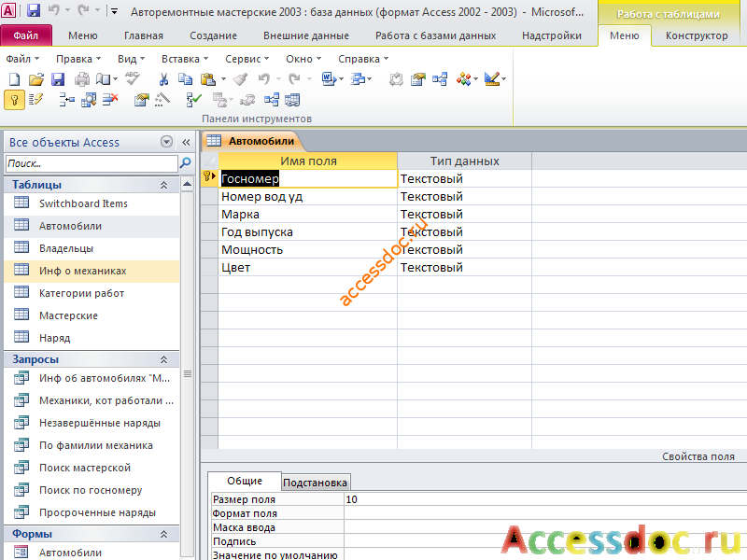The height and width of the screenshot is (560, 747).
Task: Collapse the Формы group chevron
Action: [x=163, y=534]
